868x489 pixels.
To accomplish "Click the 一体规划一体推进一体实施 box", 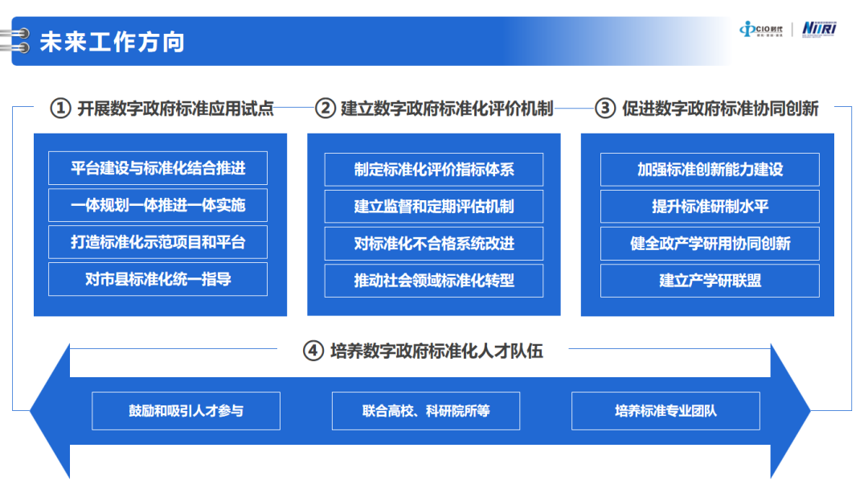I will tap(158, 205).
